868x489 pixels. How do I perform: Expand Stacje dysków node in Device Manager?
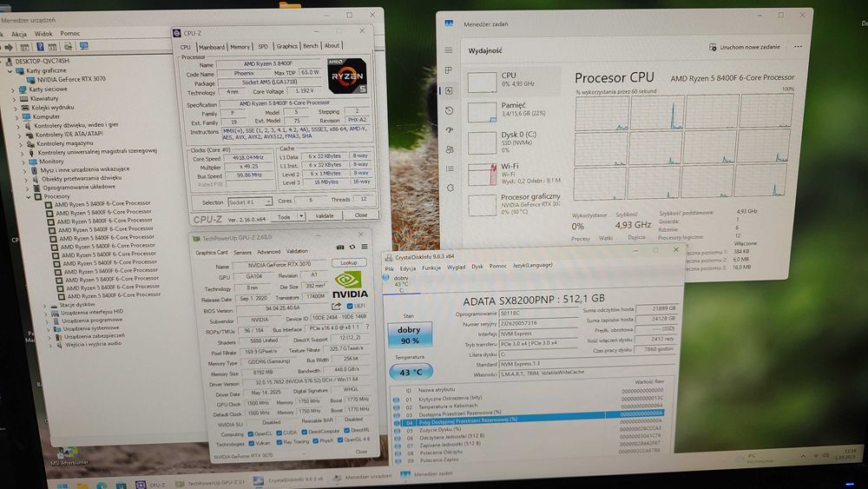point(45,305)
